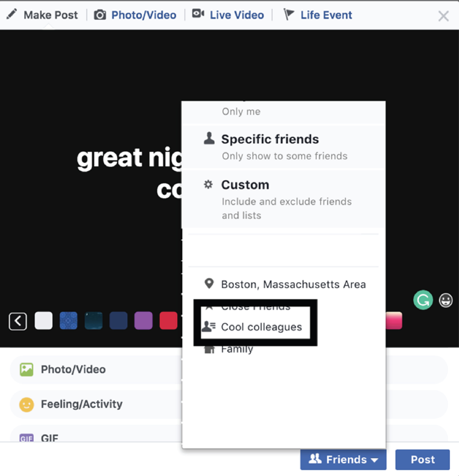Click the Photo/Video camera icon tab
The height and width of the screenshot is (476, 459).
(100, 15)
